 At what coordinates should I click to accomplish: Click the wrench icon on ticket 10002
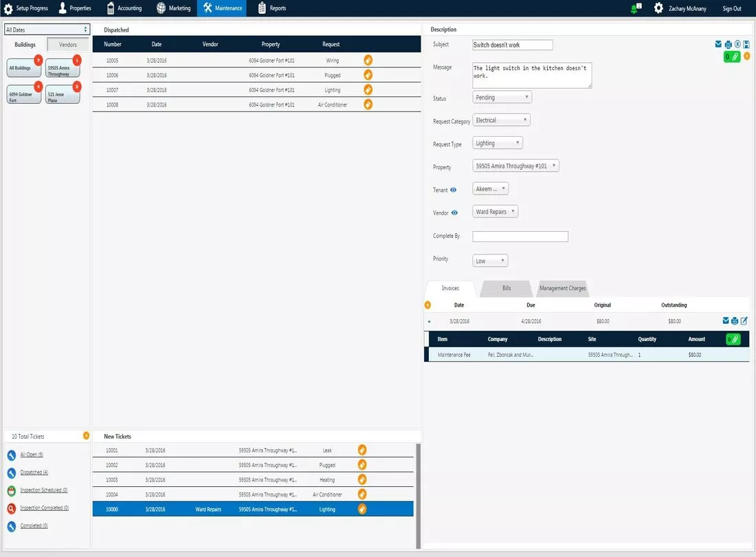[x=362, y=465]
